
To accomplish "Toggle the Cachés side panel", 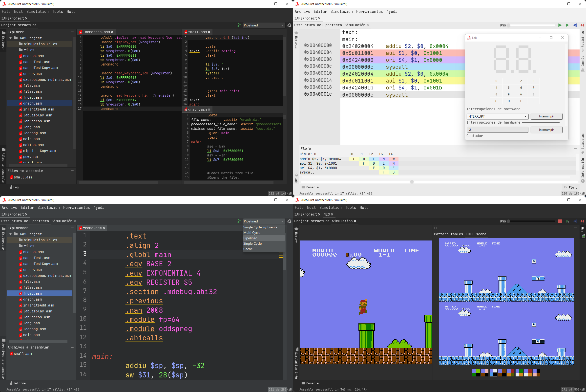I will tap(583, 62).
